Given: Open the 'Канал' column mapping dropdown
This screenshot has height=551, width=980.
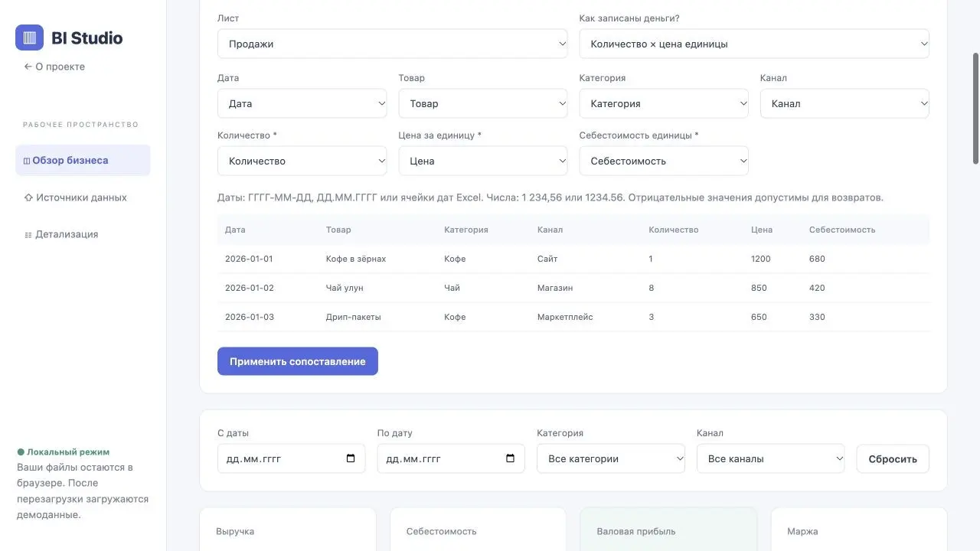Looking at the screenshot, I should point(844,103).
